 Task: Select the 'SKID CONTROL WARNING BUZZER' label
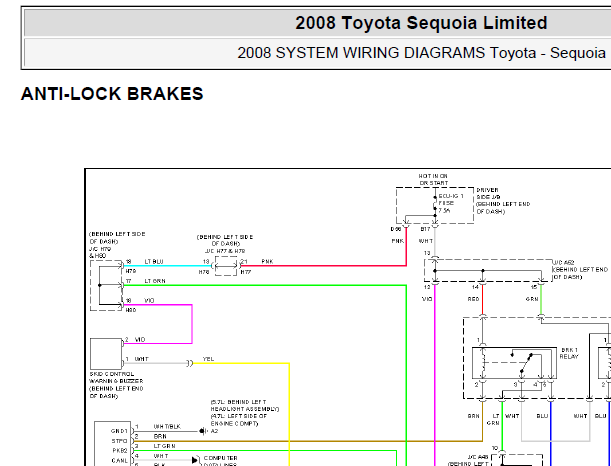tap(116, 378)
